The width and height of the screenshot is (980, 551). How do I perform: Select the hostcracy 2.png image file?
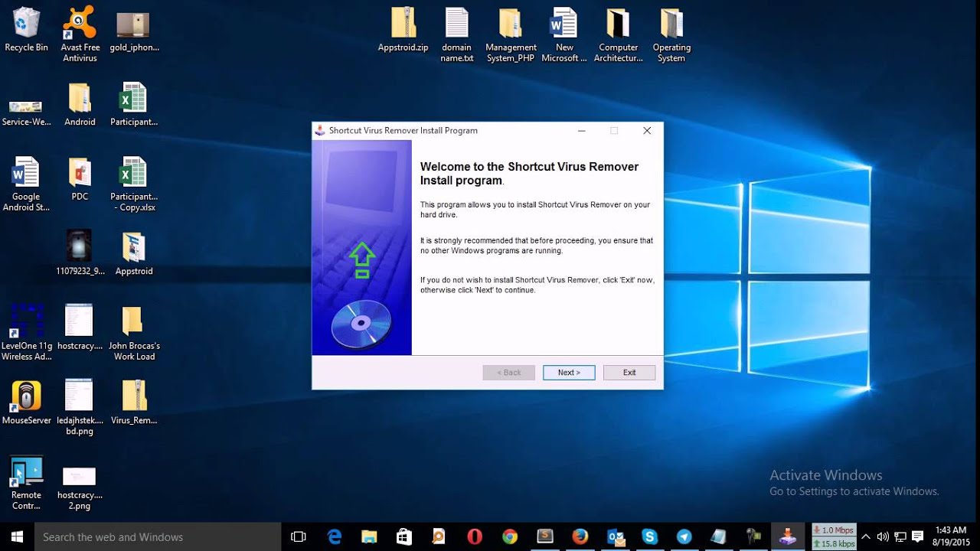[x=79, y=487]
